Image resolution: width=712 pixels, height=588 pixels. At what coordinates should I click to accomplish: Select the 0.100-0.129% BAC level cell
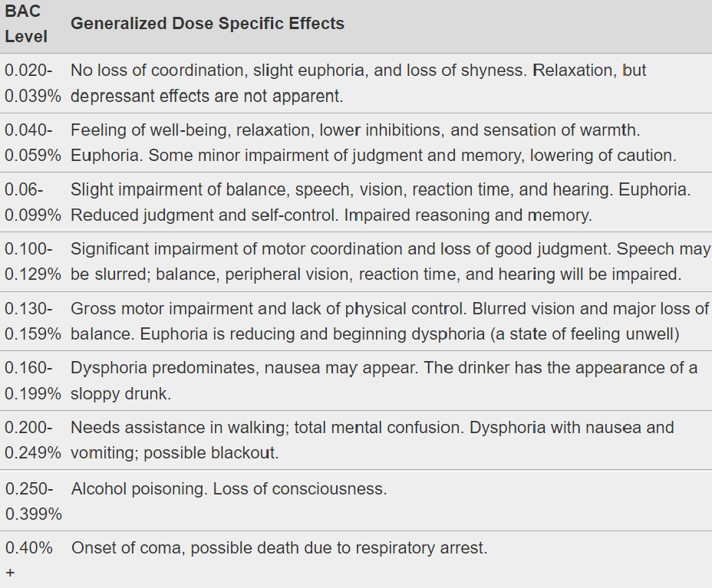32,261
